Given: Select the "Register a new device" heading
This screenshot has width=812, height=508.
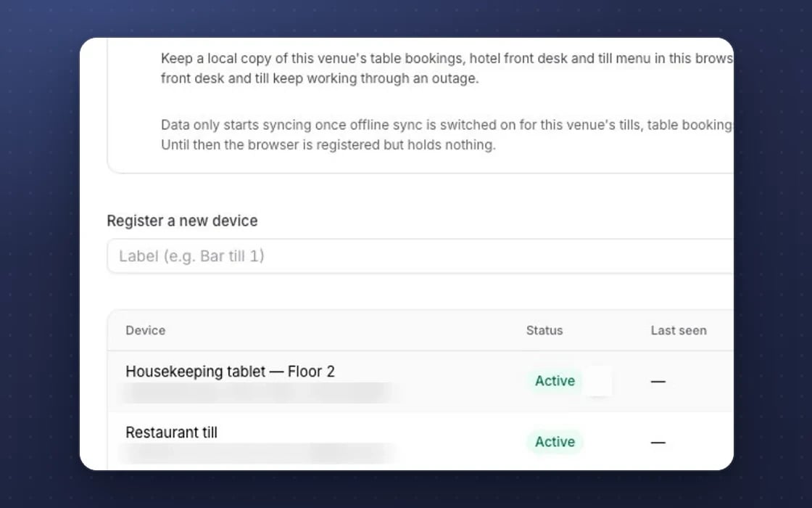Looking at the screenshot, I should point(182,221).
